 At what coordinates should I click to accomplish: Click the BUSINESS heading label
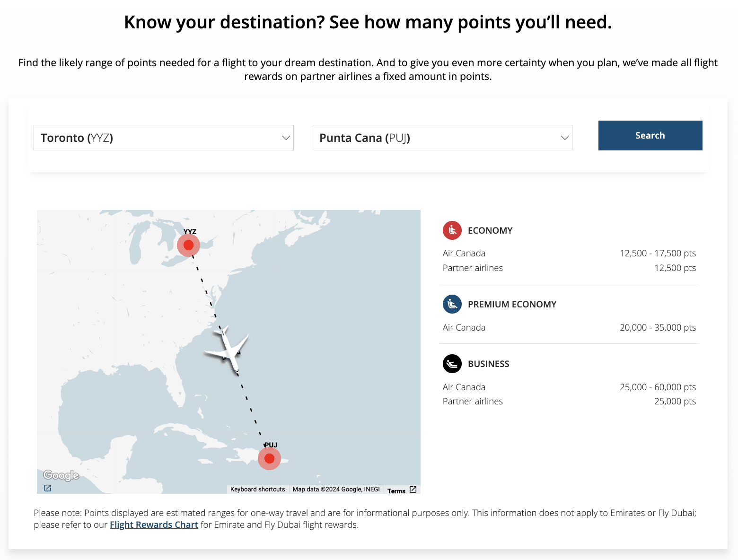488,364
